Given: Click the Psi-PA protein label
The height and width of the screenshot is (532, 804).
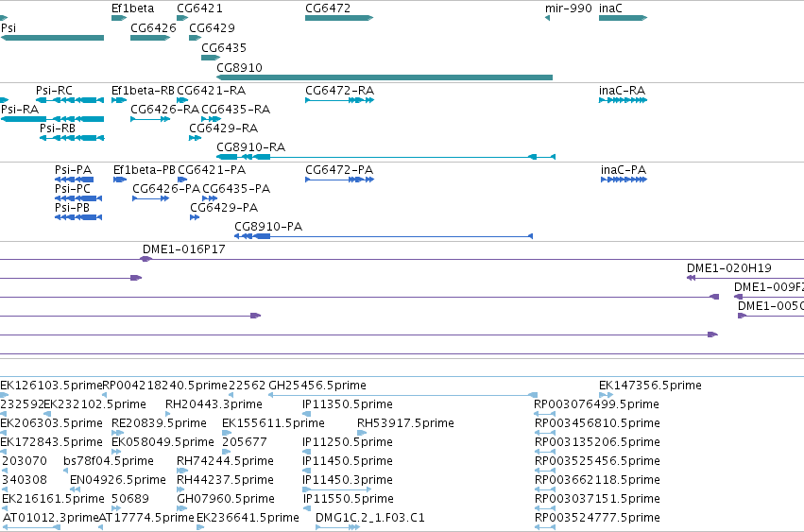Looking at the screenshot, I should coord(74,170).
